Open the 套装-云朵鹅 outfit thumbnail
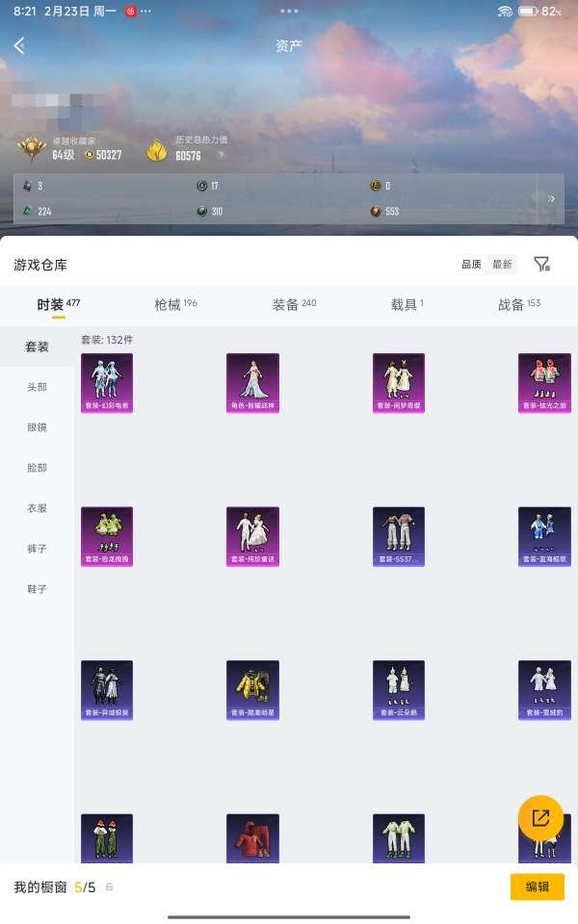 point(399,690)
